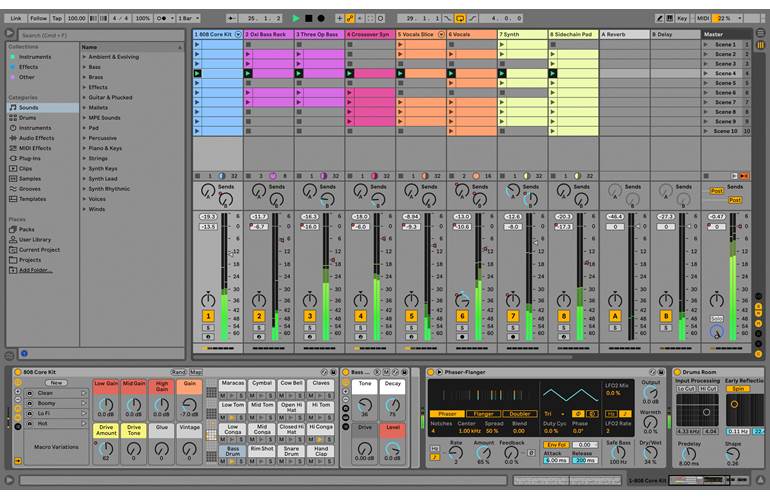Start playback with the green Play button
Viewport: 770px width, 500px height.
pyautogui.click(x=296, y=18)
